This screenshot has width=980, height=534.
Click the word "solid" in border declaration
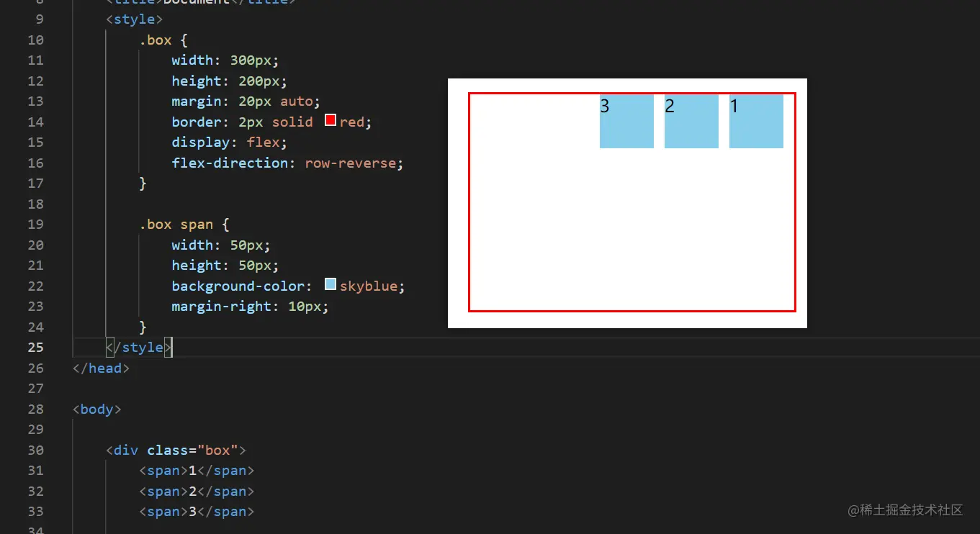pos(292,122)
